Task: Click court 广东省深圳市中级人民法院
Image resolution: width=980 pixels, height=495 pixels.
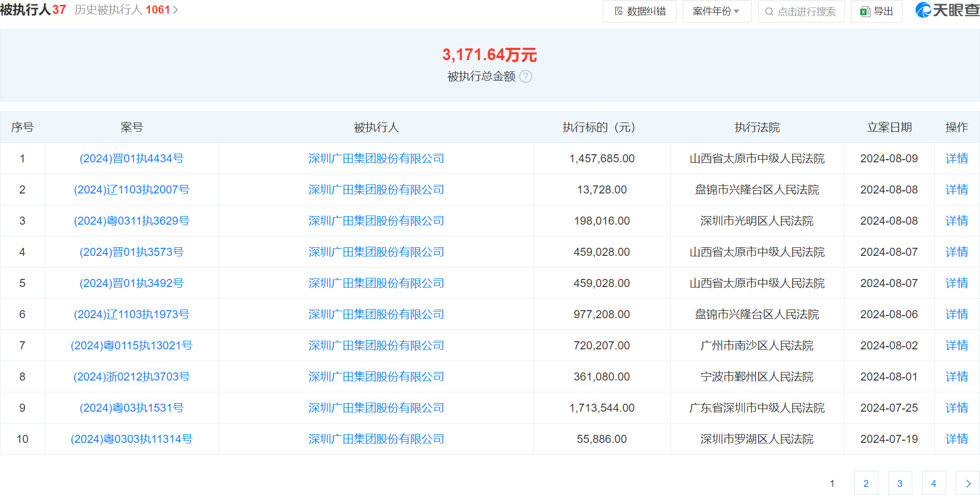Action: pos(757,408)
